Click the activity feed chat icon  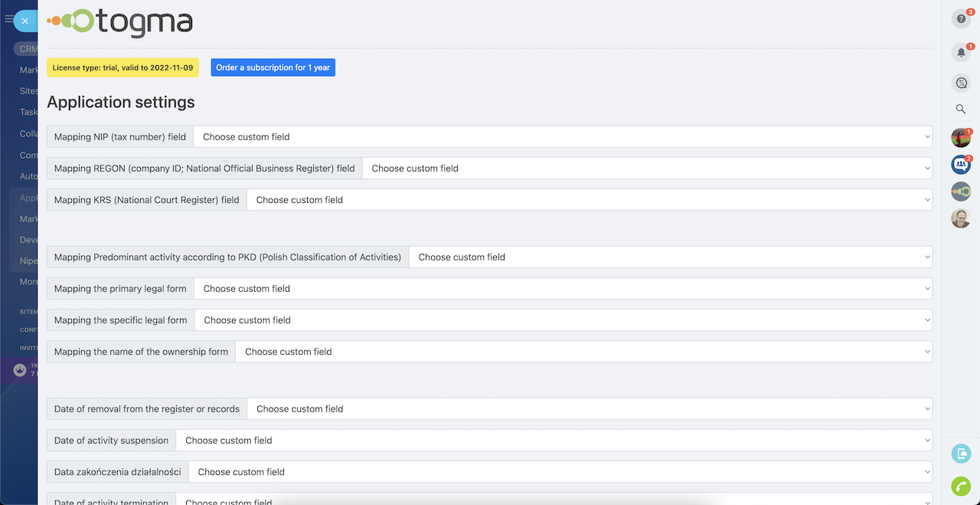coord(961,83)
